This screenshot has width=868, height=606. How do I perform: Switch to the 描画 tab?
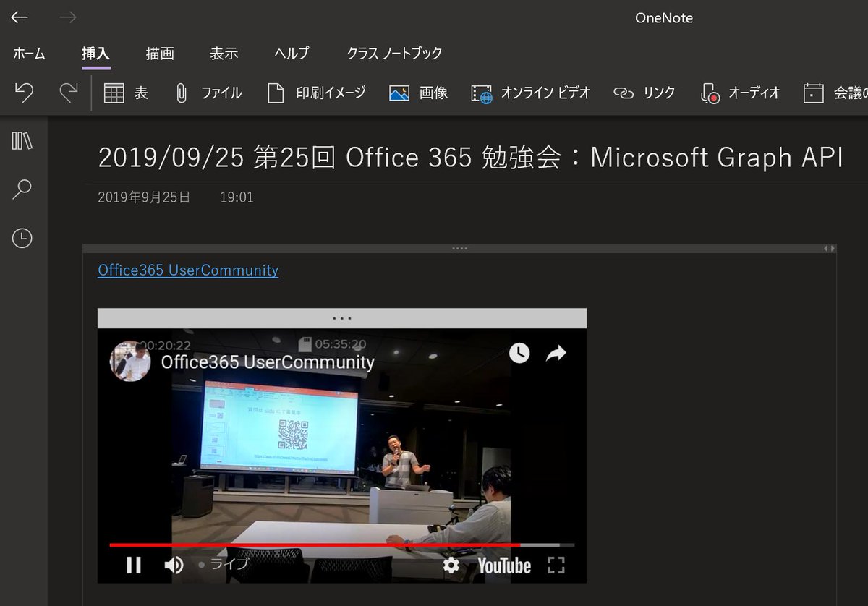pos(160,54)
